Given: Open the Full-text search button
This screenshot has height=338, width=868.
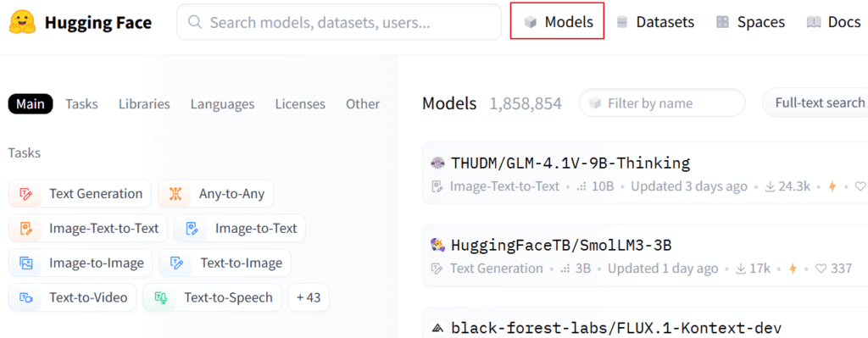Looking at the screenshot, I should pyautogui.click(x=815, y=103).
